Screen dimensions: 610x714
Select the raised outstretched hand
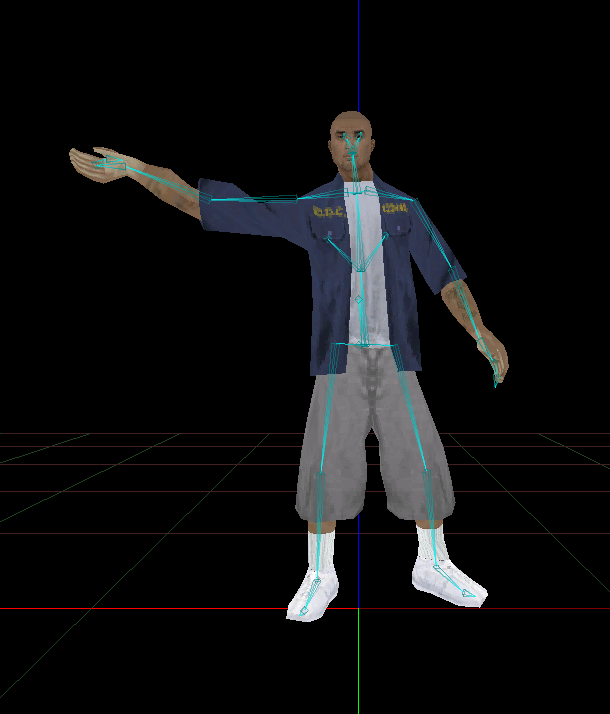pos(95,165)
